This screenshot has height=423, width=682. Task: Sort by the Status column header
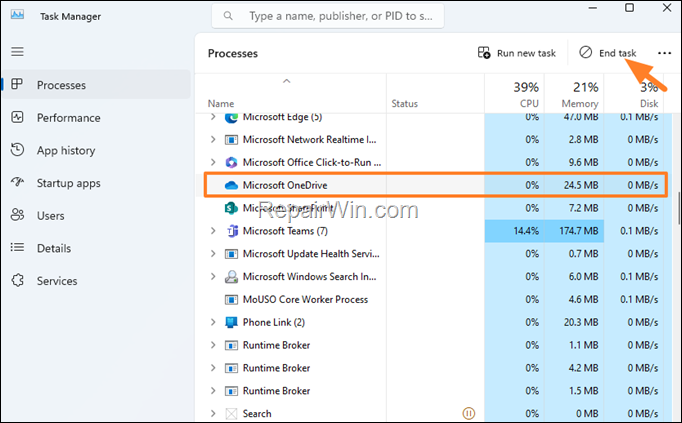(x=435, y=93)
